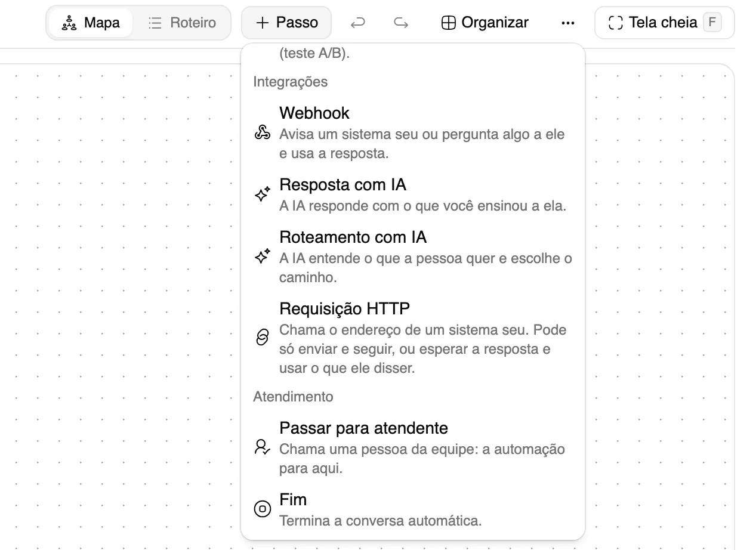Click the sparkle icon beside Resposta com IA
Screen dimensions: 756x550
click(263, 194)
